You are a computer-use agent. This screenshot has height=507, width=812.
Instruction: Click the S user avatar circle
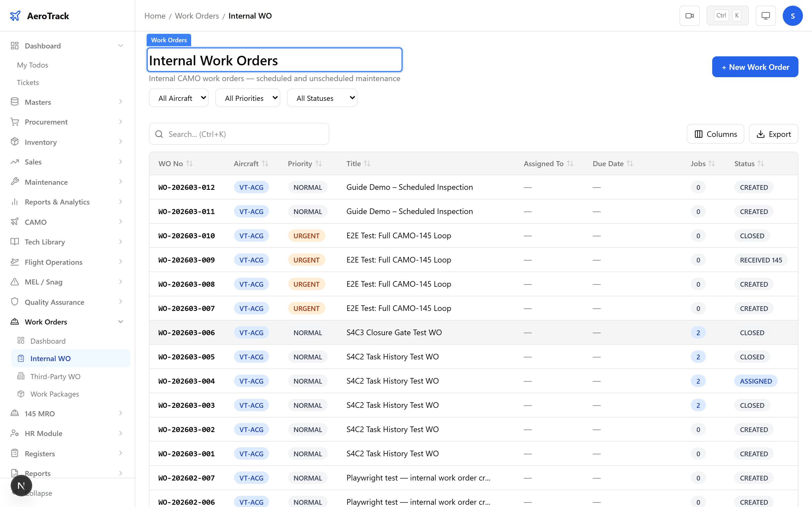793,15
